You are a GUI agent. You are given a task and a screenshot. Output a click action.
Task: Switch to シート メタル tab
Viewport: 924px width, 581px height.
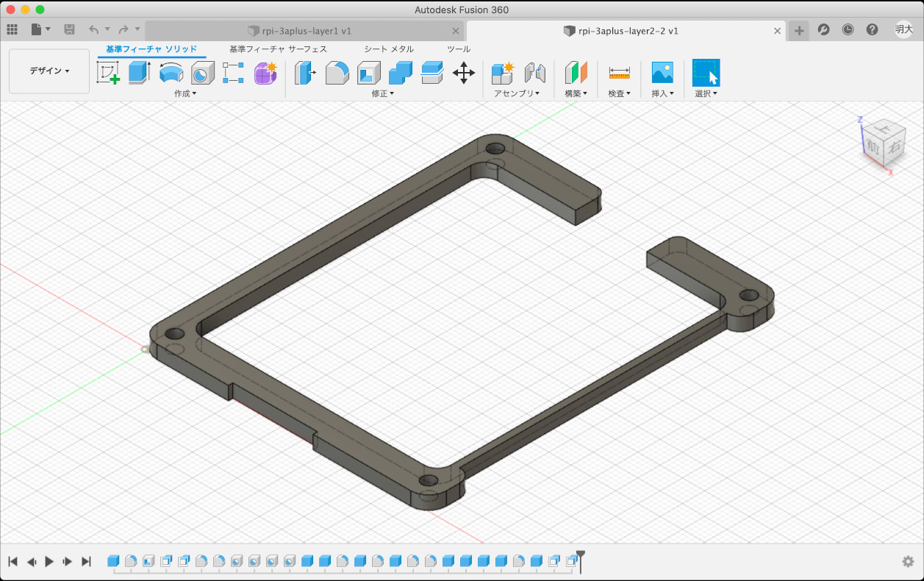389,49
